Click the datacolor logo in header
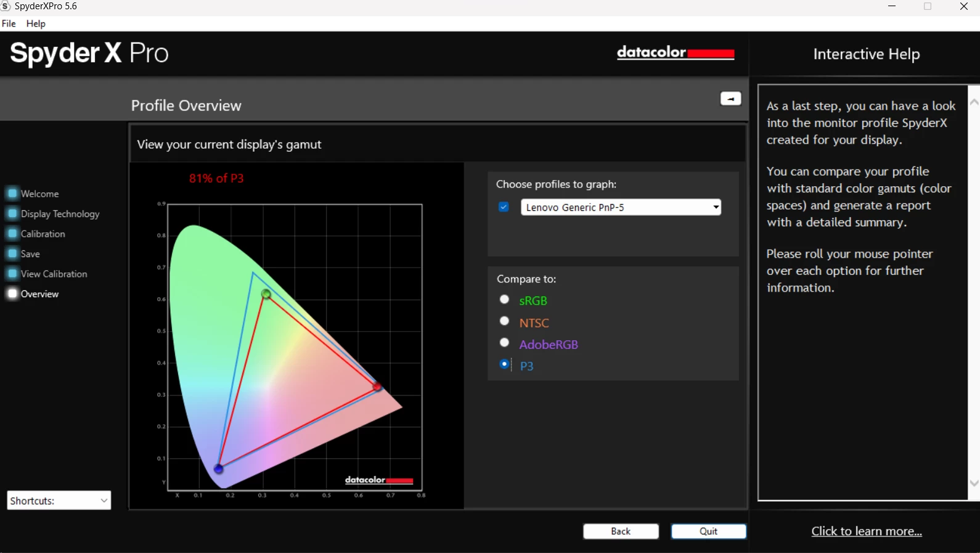 point(675,53)
